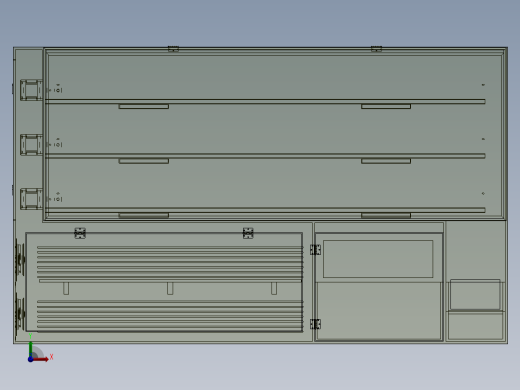Pick the left short bar under the top shelf rail

click(x=144, y=107)
